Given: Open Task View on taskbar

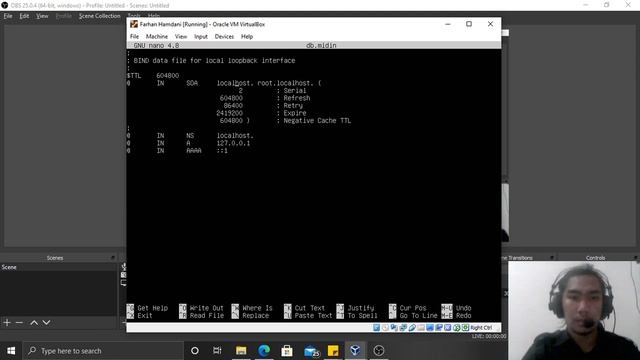Looking at the screenshot, I should (x=217, y=351).
